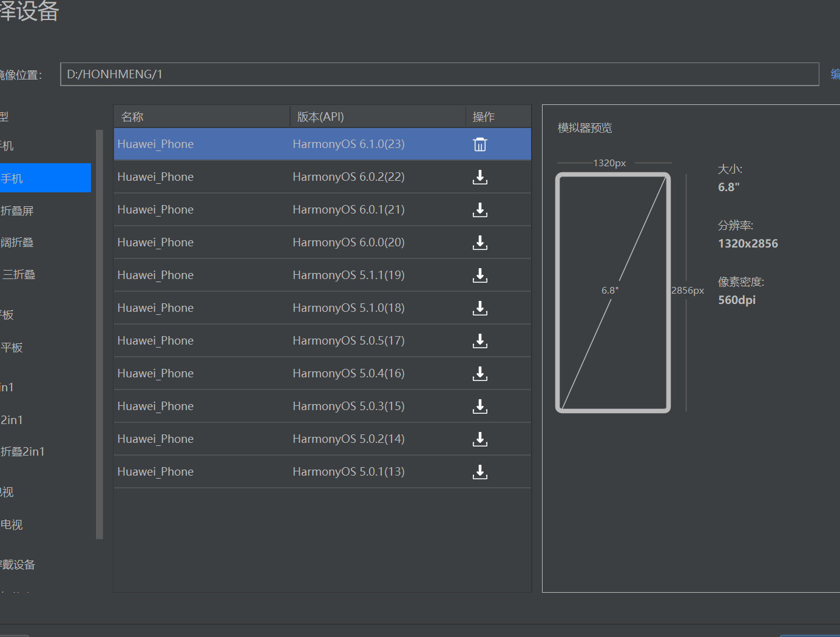Viewport: 840px width, 637px height.
Task: Pick the 三折叠 device type
Action: 19,274
